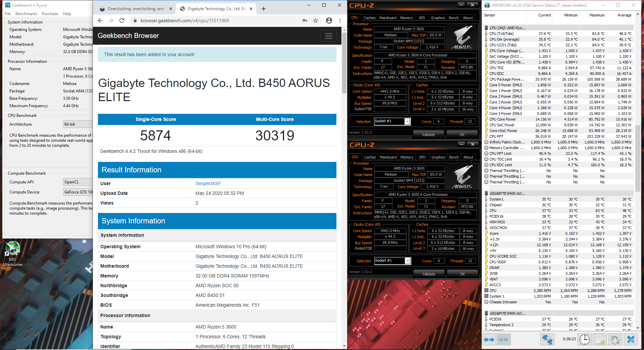Select CPU VCORE SOC voltage row

(558, 256)
